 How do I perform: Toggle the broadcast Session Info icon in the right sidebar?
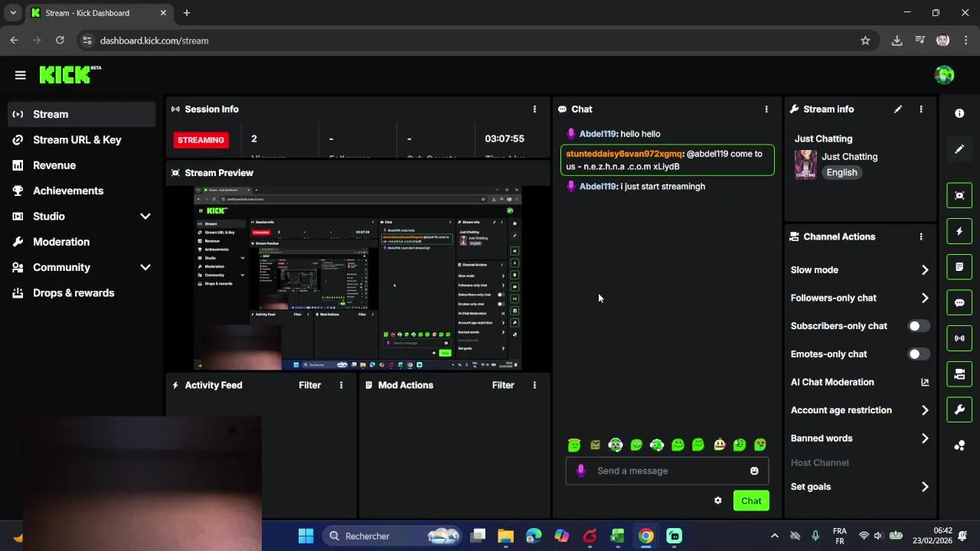[959, 338]
